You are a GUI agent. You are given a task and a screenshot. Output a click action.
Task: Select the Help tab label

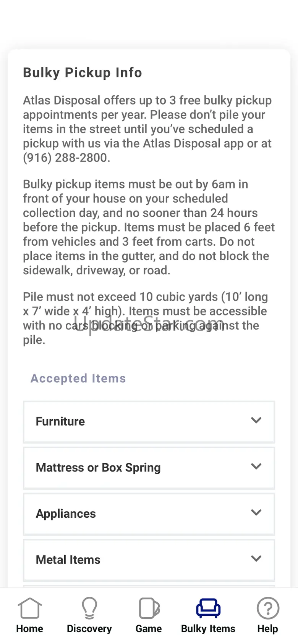point(267,629)
